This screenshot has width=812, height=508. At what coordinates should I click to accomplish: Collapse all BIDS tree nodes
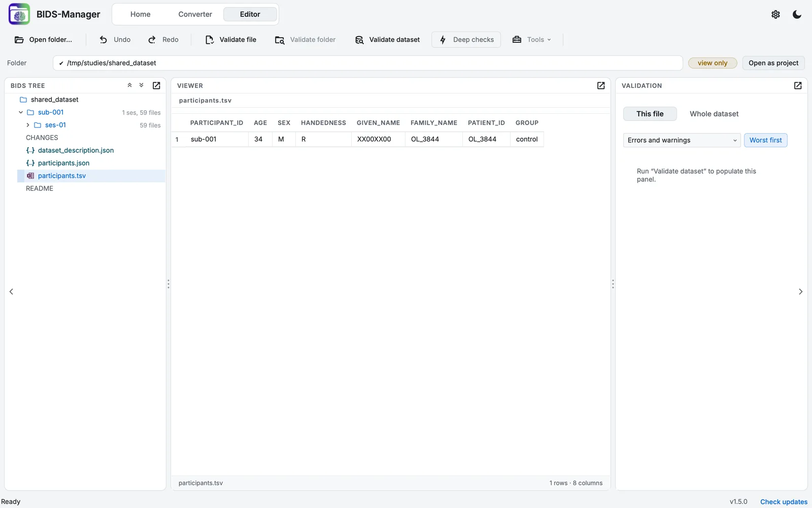(129, 85)
